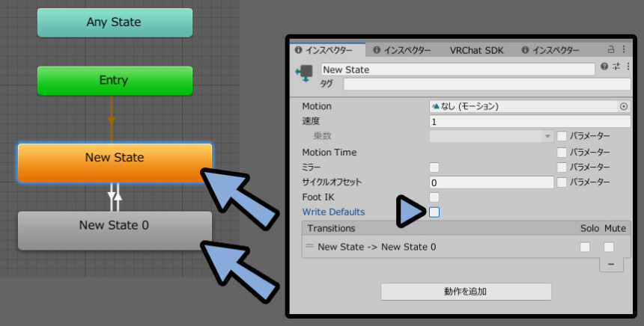The height and width of the screenshot is (326, 644).
Task: Click the 動作を追加 button
Action: click(x=466, y=292)
